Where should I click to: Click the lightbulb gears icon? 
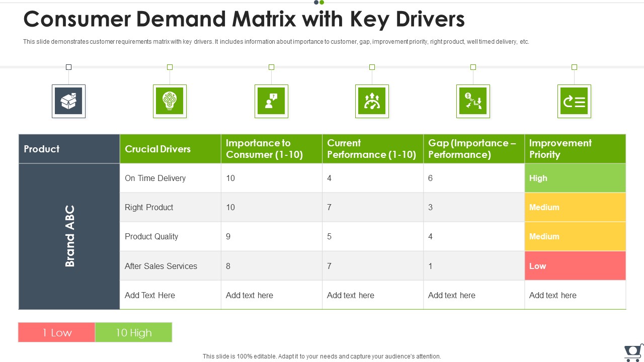(170, 101)
